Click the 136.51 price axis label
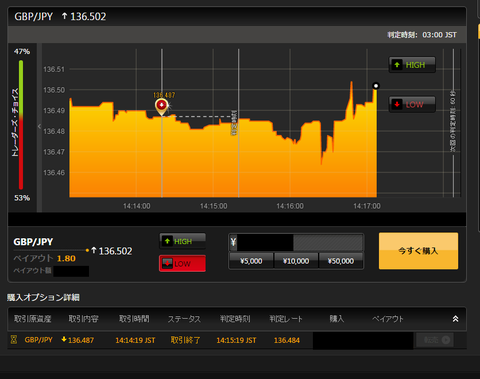Image resolution: width=480 pixels, height=379 pixels. click(54, 69)
